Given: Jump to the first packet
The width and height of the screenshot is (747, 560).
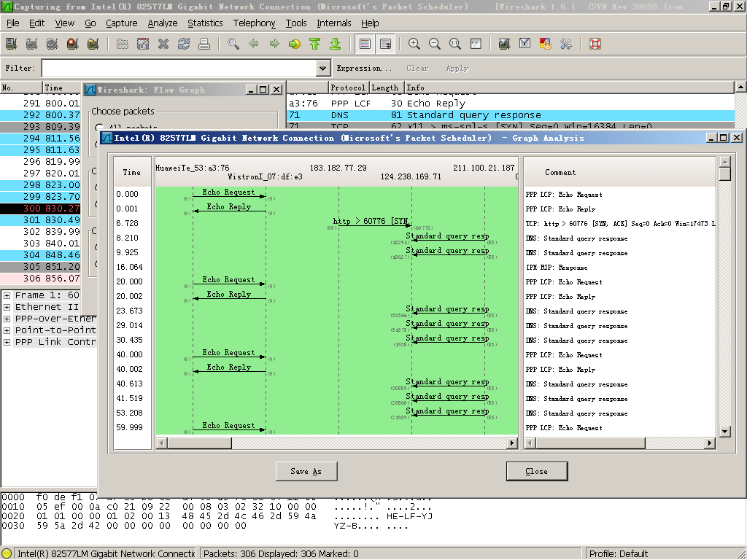Looking at the screenshot, I should point(315,44).
